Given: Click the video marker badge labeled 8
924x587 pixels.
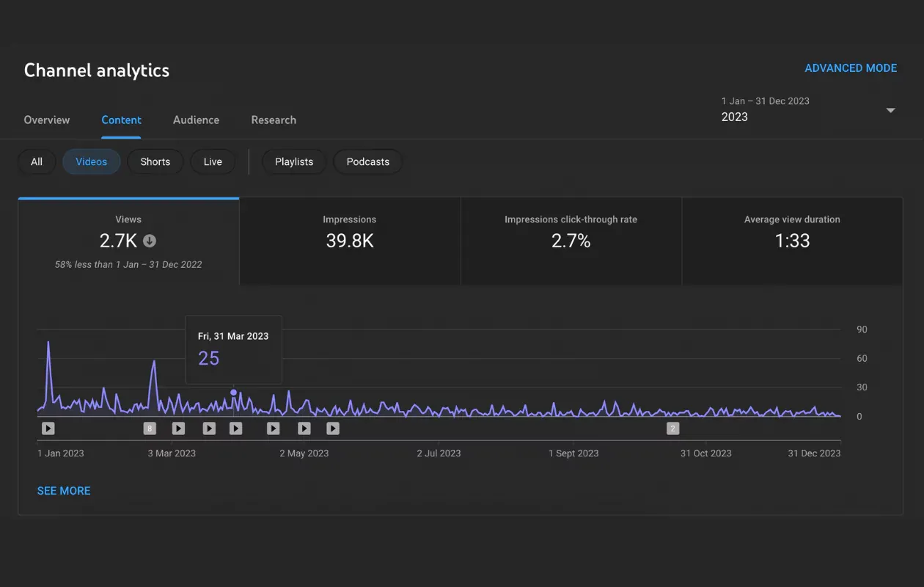Looking at the screenshot, I should tap(150, 429).
